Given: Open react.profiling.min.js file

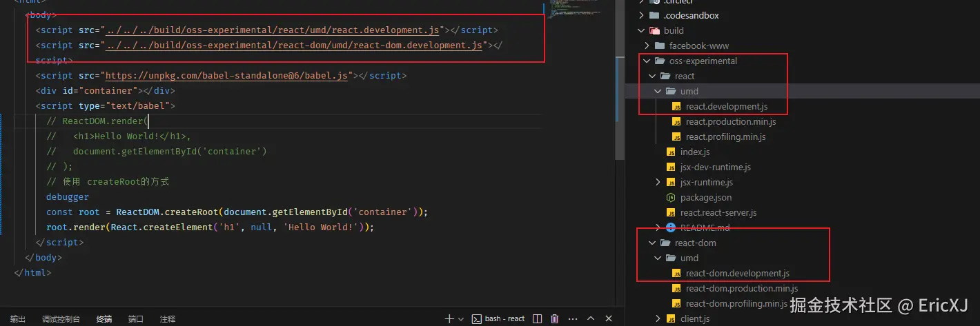Looking at the screenshot, I should coord(726,136).
